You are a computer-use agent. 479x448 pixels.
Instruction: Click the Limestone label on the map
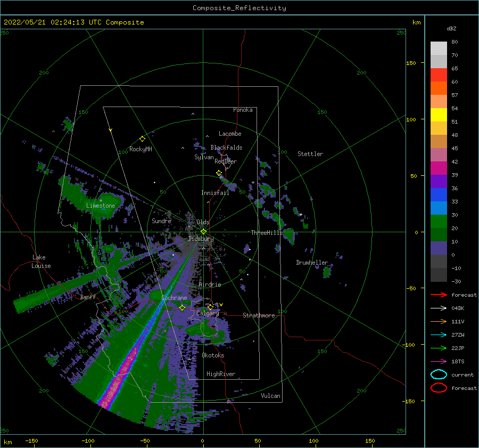pyautogui.click(x=101, y=206)
